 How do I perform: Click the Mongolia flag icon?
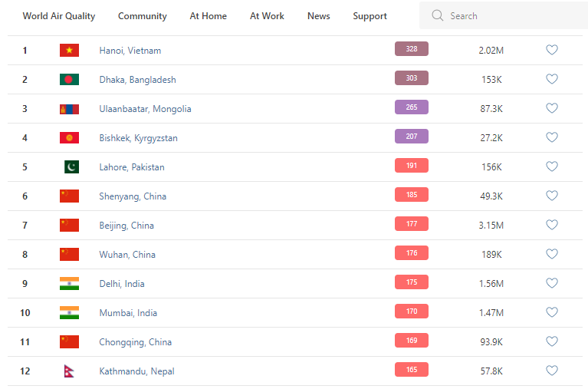click(69, 109)
